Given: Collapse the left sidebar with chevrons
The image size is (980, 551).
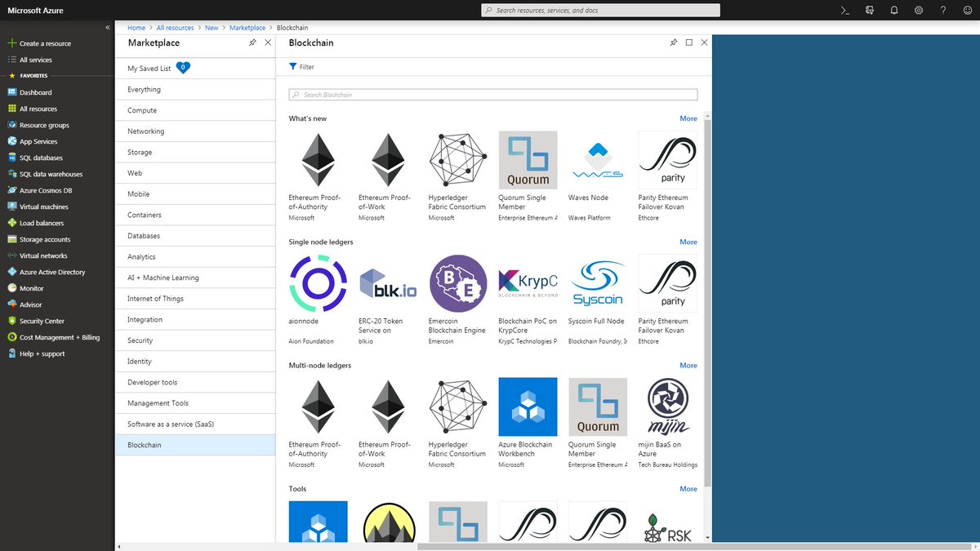Looking at the screenshot, I should (107, 27).
